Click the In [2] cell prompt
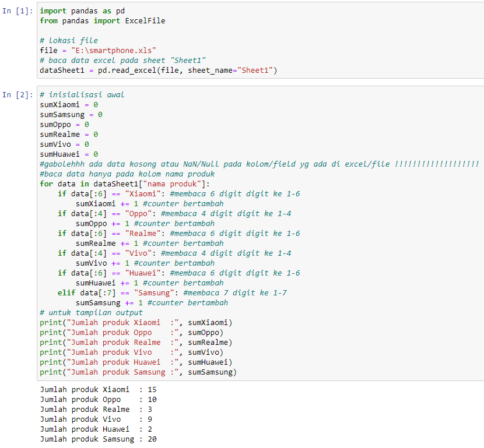 tap(16, 94)
